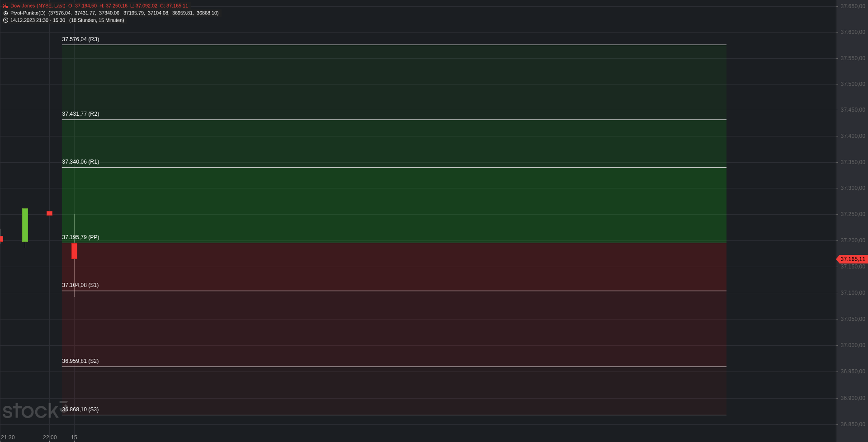Select the 14.12.2023 21:30 - 15:30 time range

point(38,20)
